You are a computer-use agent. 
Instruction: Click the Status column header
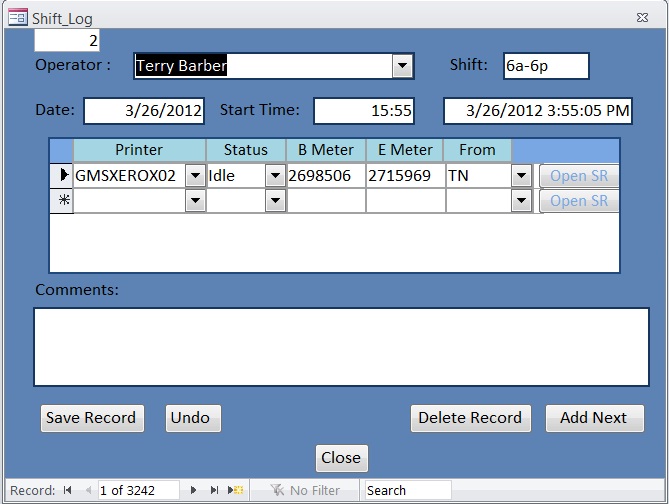point(246,150)
